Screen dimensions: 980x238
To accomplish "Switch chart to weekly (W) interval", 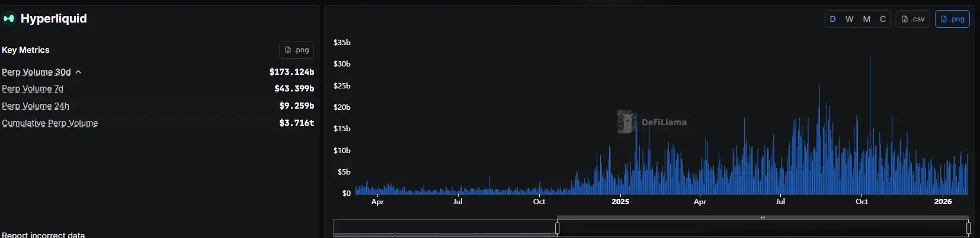I will 849,19.
